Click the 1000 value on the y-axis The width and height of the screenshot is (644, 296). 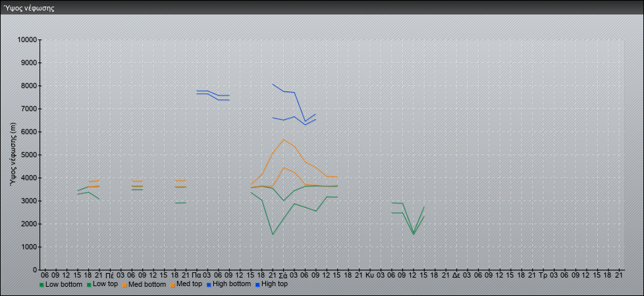29,247
